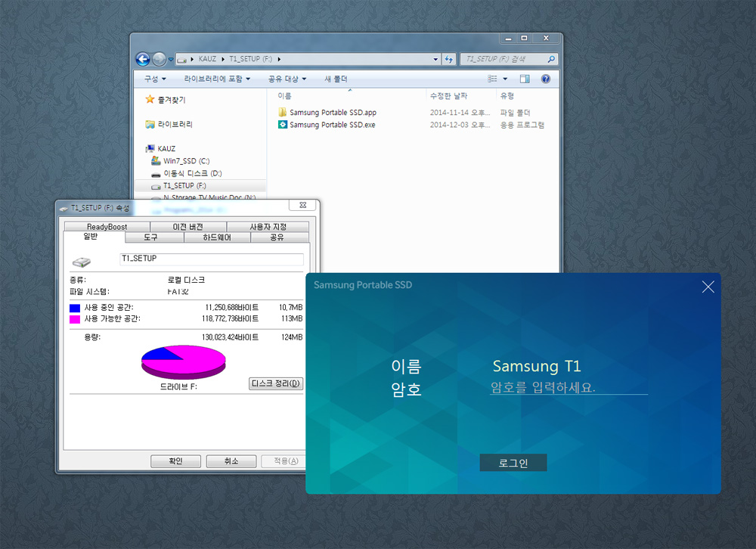Close the Samsung Portable SSD login window
Image resolution: width=756 pixels, height=549 pixels.
coord(708,287)
